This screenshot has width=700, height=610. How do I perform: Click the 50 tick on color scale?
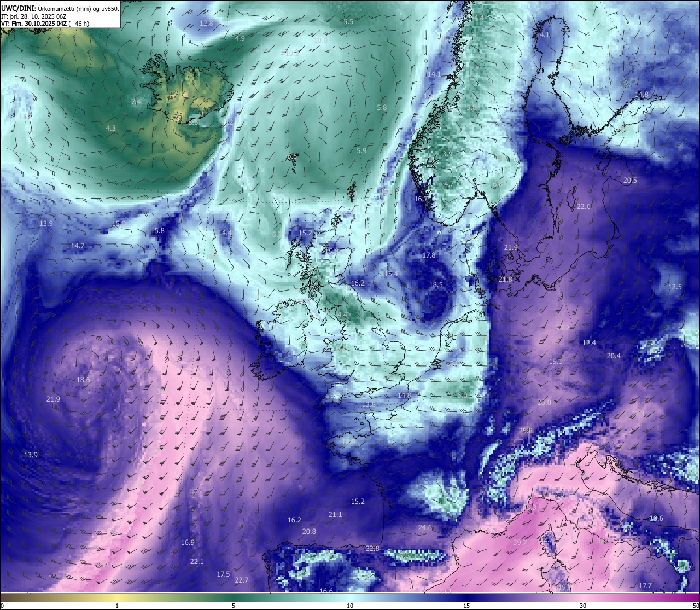coord(696,606)
